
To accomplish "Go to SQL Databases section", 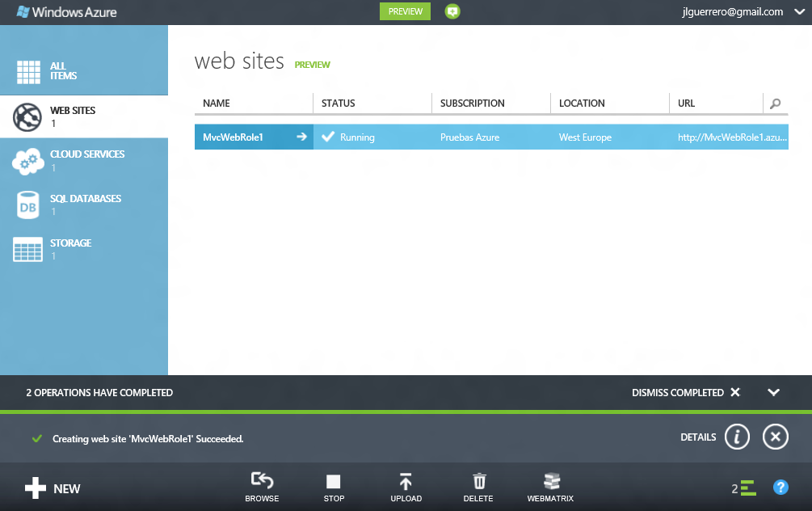I will pyautogui.click(x=84, y=205).
